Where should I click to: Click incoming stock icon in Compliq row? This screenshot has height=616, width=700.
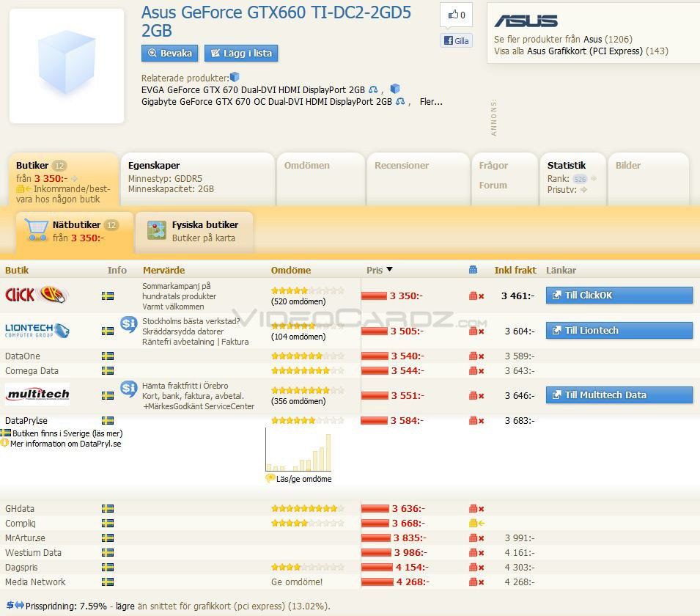(x=476, y=523)
